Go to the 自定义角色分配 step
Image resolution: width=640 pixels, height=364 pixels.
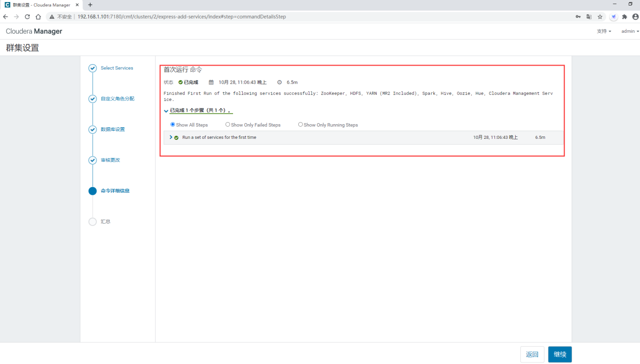coord(117,99)
